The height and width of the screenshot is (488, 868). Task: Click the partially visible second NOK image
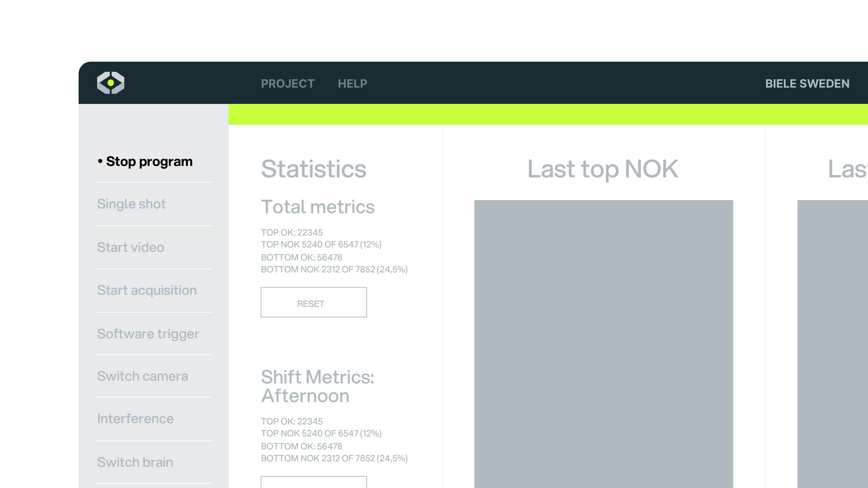tap(832, 344)
